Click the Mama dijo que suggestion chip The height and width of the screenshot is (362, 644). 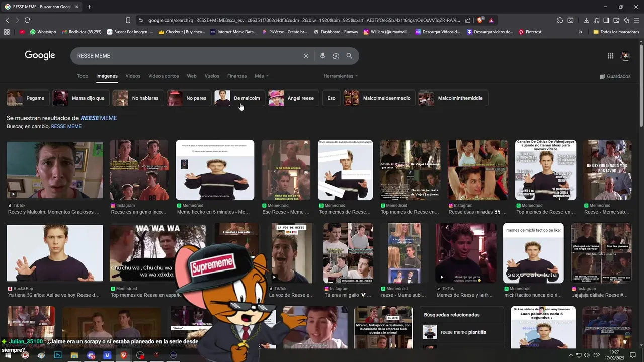(80, 98)
